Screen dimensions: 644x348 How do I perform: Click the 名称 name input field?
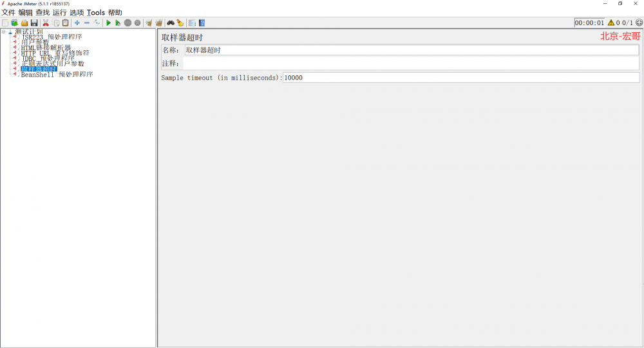[412, 50]
